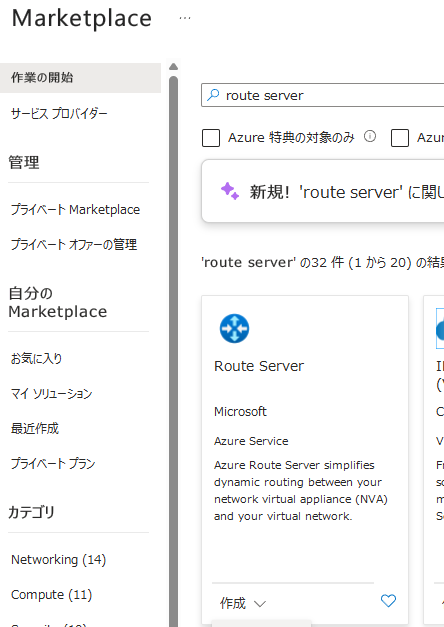Screen dimensions: 444x627
Task: Open プライベート プラン in sidebar
Action: [53, 463]
